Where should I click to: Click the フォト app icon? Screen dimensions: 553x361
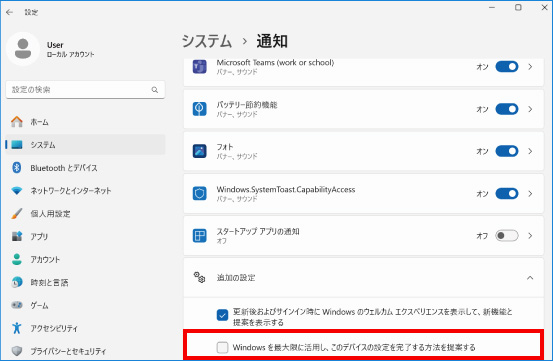point(200,151)
